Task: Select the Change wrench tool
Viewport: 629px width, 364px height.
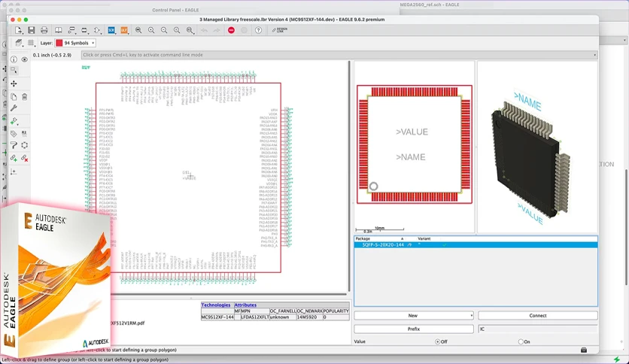Action: (x=14, y=108)
